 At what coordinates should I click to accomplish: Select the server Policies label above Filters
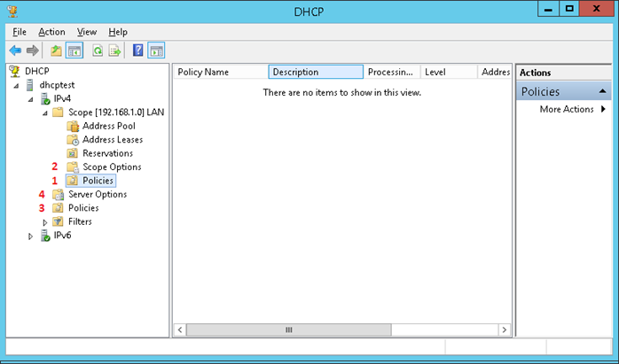(83, 208)
